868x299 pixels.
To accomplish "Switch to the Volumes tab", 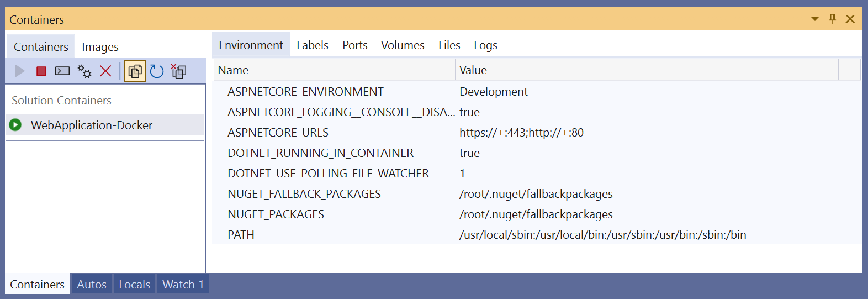I will coord(403,45).
